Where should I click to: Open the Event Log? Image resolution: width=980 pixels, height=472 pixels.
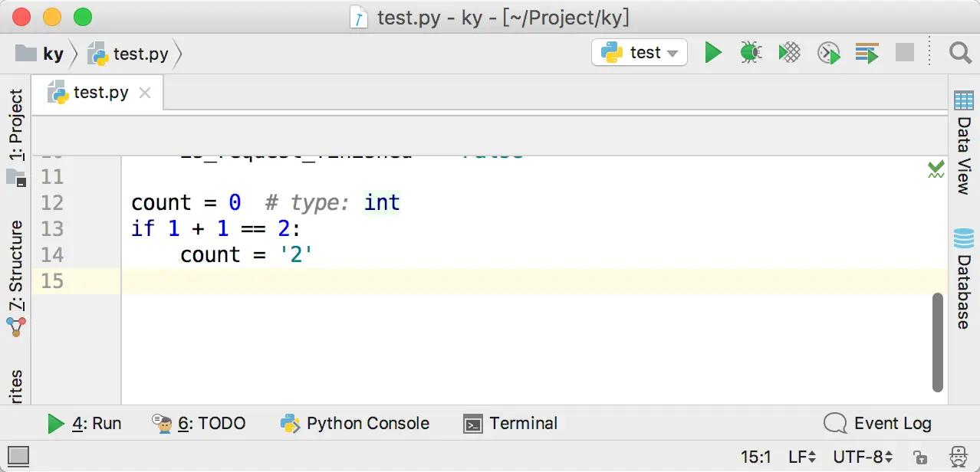pyautogui.click(x=877, y=423)
